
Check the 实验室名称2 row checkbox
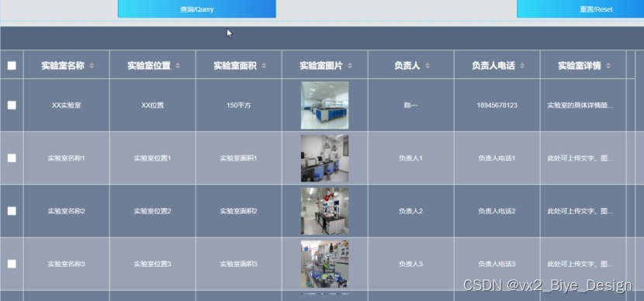click(x=12, y=211)
